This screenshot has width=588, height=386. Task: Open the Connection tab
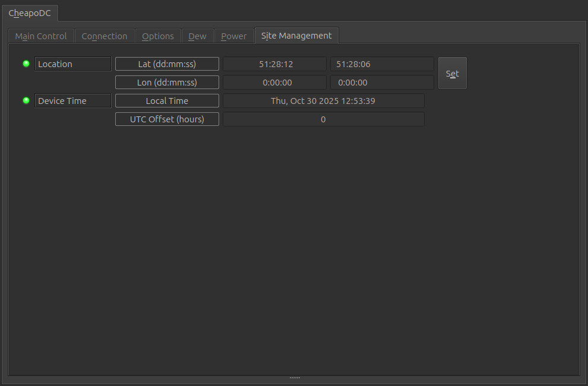105,36
